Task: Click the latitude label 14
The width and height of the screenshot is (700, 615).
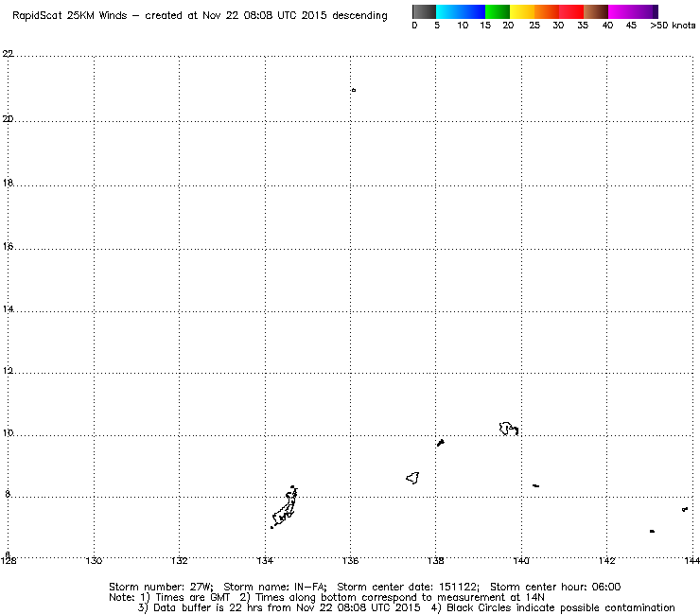Action: [8, 309]
